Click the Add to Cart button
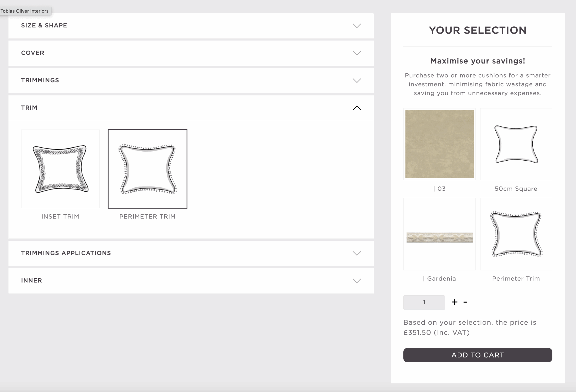Viewport: 576px width, 392px height. click(477, 355)
